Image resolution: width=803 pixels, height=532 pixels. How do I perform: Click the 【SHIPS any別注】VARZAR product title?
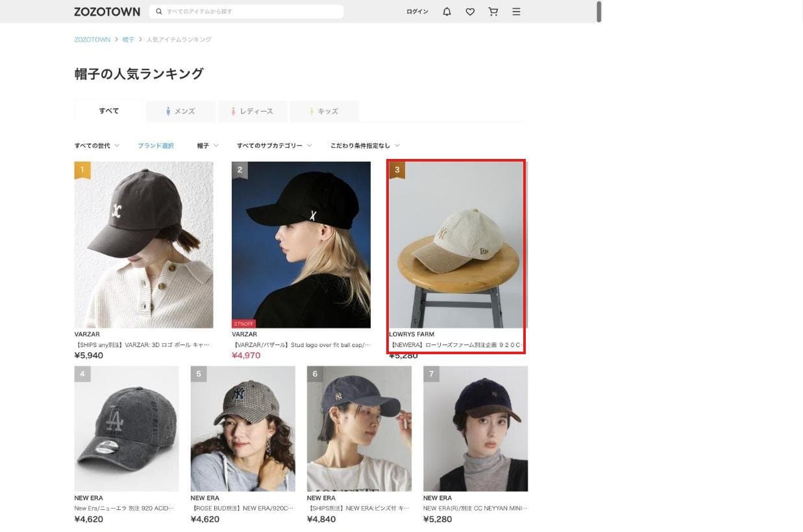coord(142,345)
